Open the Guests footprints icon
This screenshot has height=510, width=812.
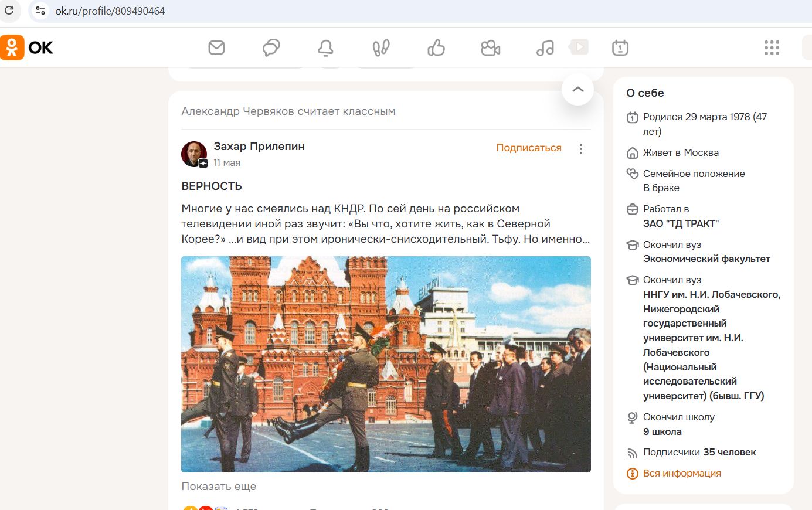tap(380, 47)
